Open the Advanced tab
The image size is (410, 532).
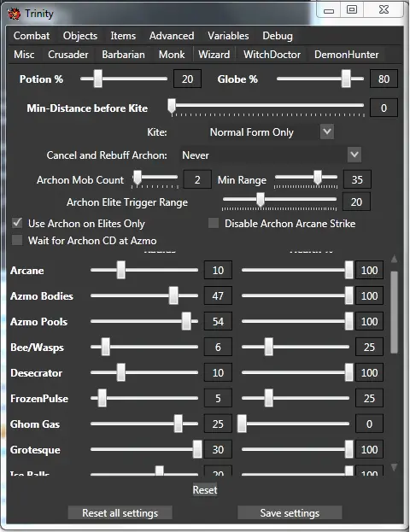[x=172, y=36]
